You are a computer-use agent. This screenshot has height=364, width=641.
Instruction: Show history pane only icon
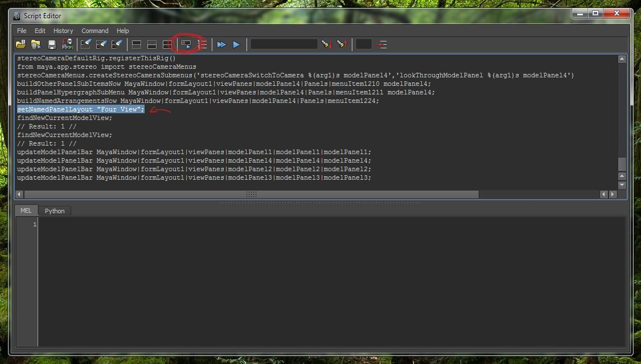click(137, 44)
